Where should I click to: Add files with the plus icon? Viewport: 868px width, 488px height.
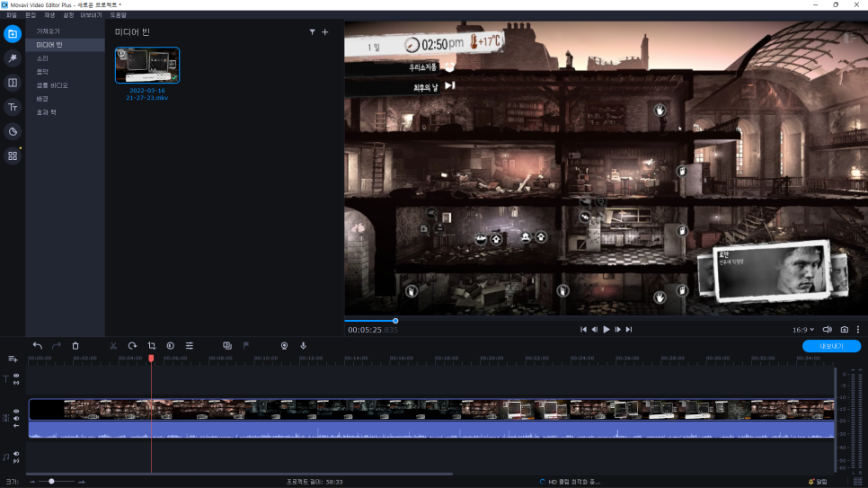tap(325, 32)
